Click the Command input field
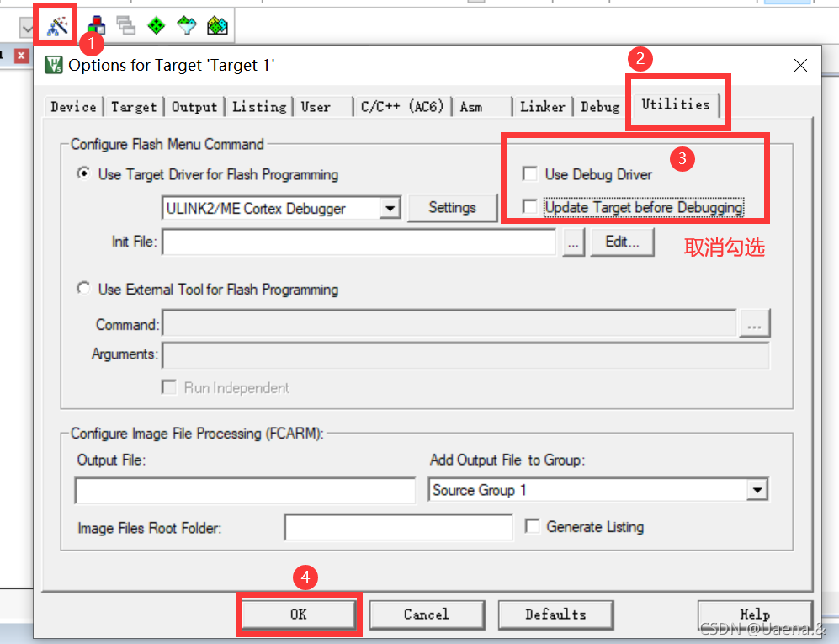The width and height of the screenshot is (839, 644). [449, 322]
